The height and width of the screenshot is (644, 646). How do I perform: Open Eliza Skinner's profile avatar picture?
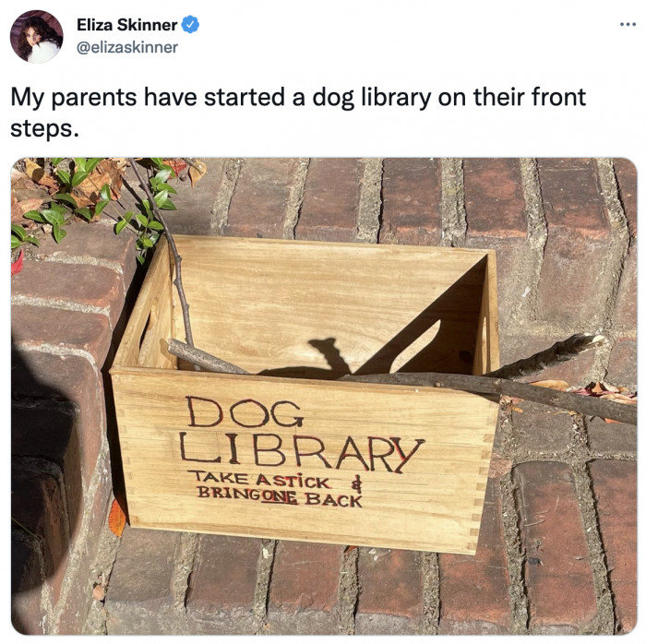pos(37,36)
